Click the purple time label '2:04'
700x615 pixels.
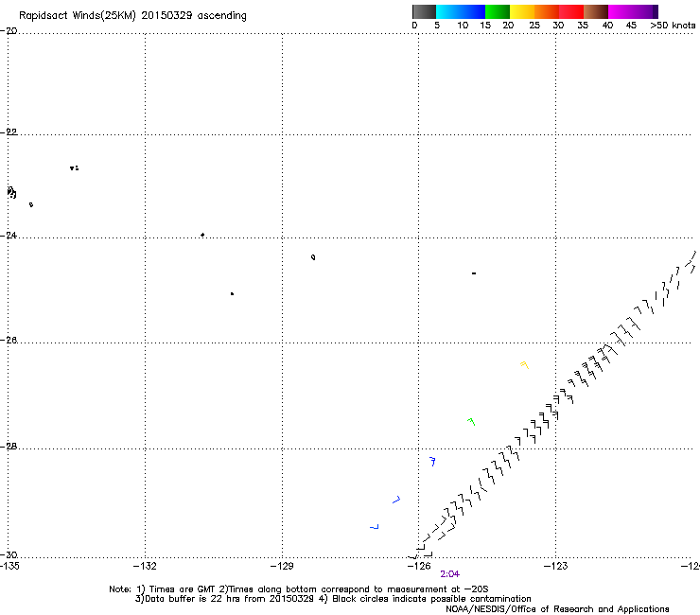(449, 574)
